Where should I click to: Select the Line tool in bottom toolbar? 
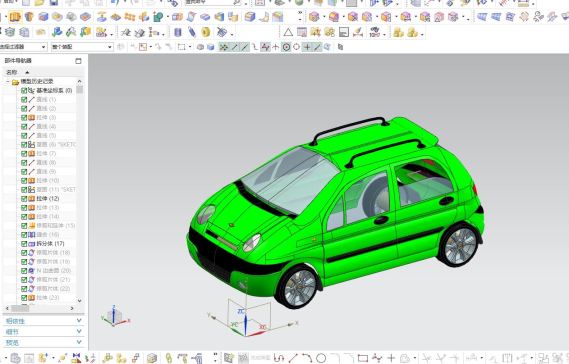pyautogui.click(x=293, y=358)
